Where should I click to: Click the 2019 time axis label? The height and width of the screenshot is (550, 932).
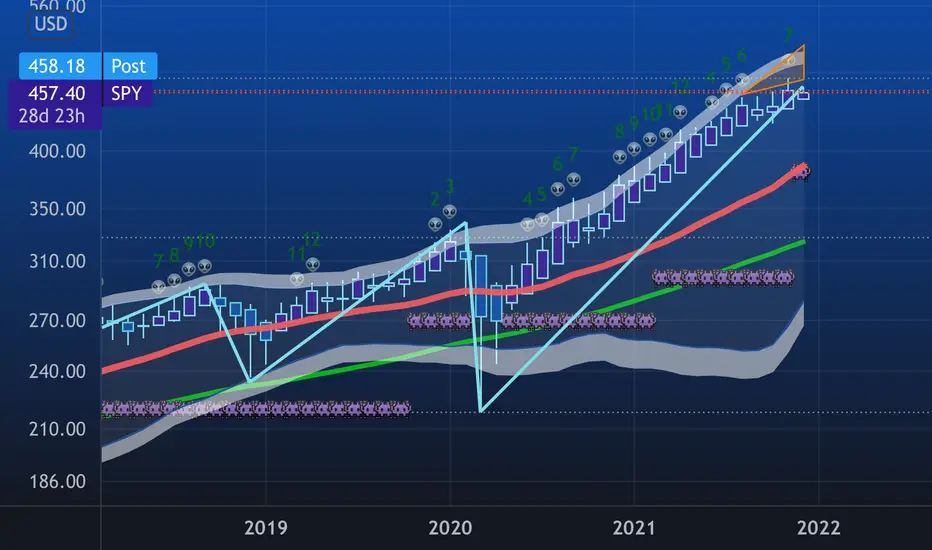(266, 527)
